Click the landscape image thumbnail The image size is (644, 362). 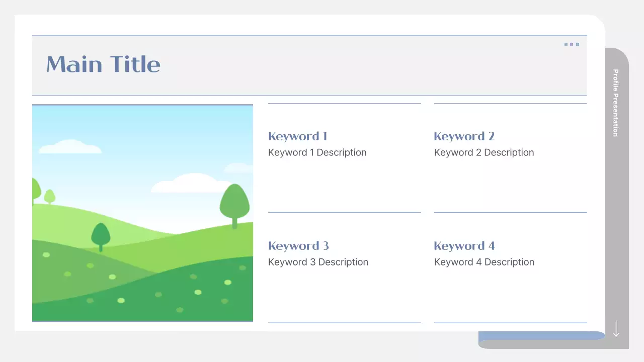(142, 212)
